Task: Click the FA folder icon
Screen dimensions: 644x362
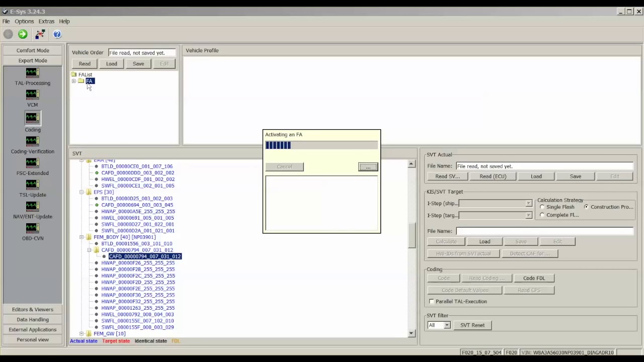Action: pyautogui.click(x=81, y=81)
